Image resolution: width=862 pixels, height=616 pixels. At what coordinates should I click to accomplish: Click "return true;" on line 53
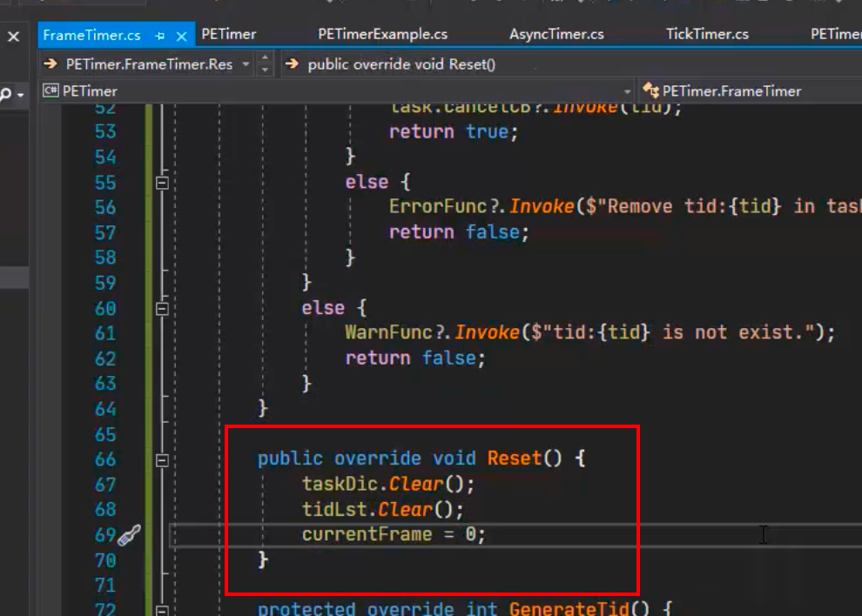click(454, 132)
